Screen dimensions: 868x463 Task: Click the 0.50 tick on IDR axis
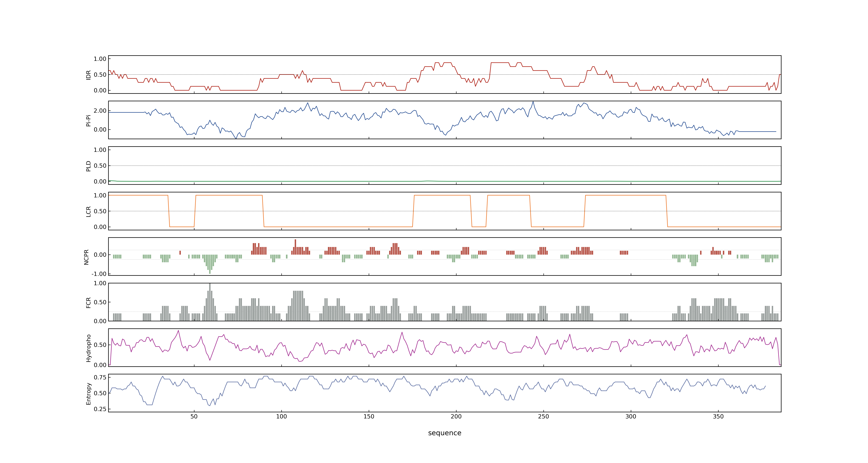click(x=100, y=75)
